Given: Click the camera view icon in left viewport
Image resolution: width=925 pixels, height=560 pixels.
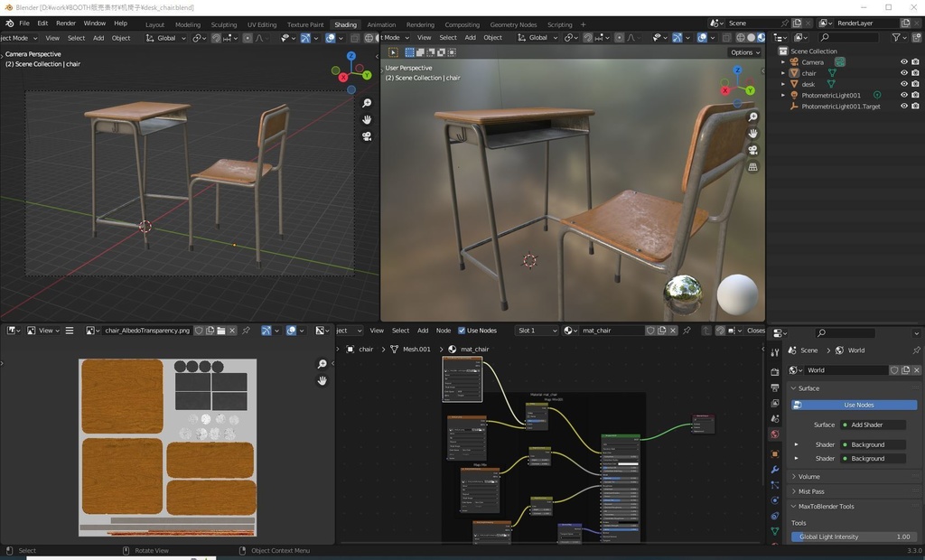Looking at the screenshot, I should 367,136.
